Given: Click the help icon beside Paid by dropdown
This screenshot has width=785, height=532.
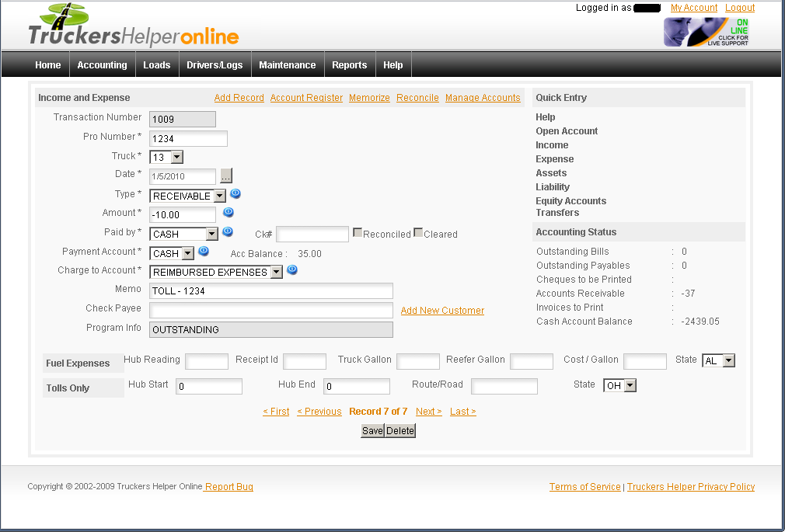Looking at the screenshot, I should [228, 231].
